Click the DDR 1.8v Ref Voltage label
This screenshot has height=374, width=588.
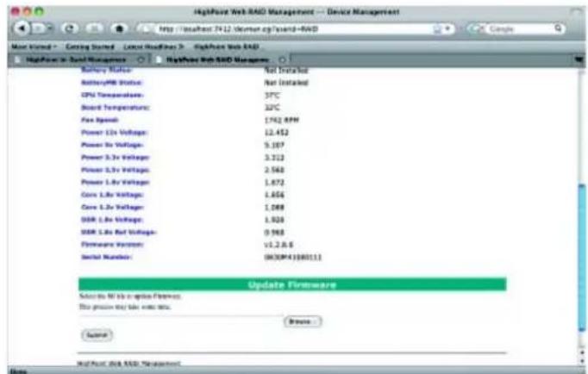pyautogui.click(x=118, y=233)
